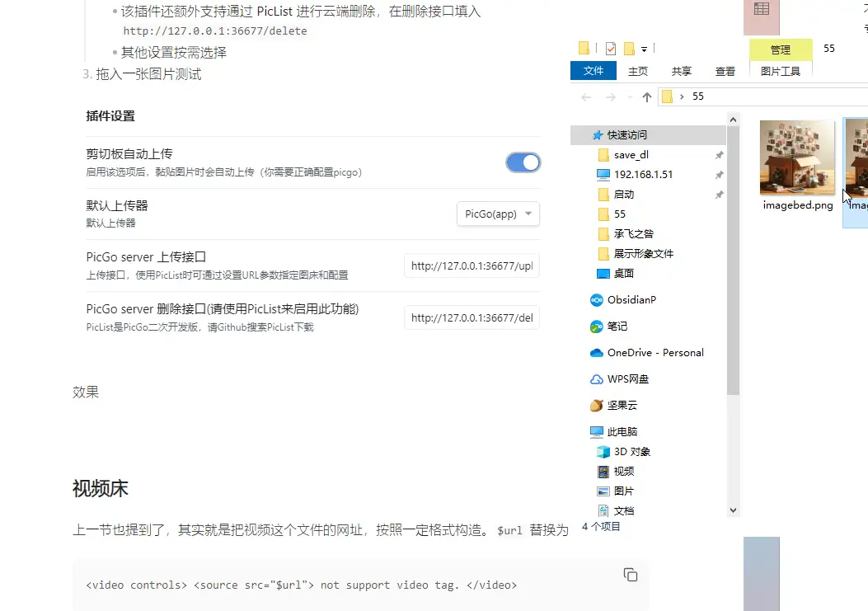This screenshot has width=868, height=611.
Task: Select 快速访问 in the navigation tree
Action: (x=626, y=135)
